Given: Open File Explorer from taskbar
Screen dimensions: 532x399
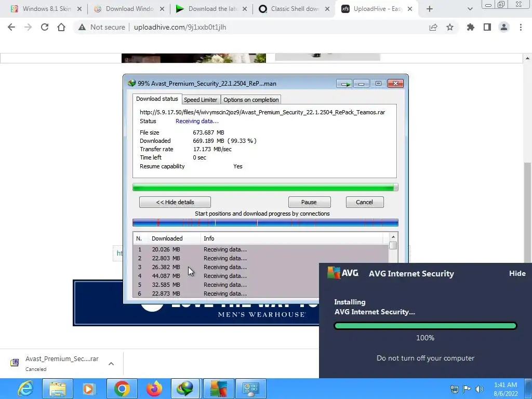Looking at the screenshot, I should pos(58,389).
